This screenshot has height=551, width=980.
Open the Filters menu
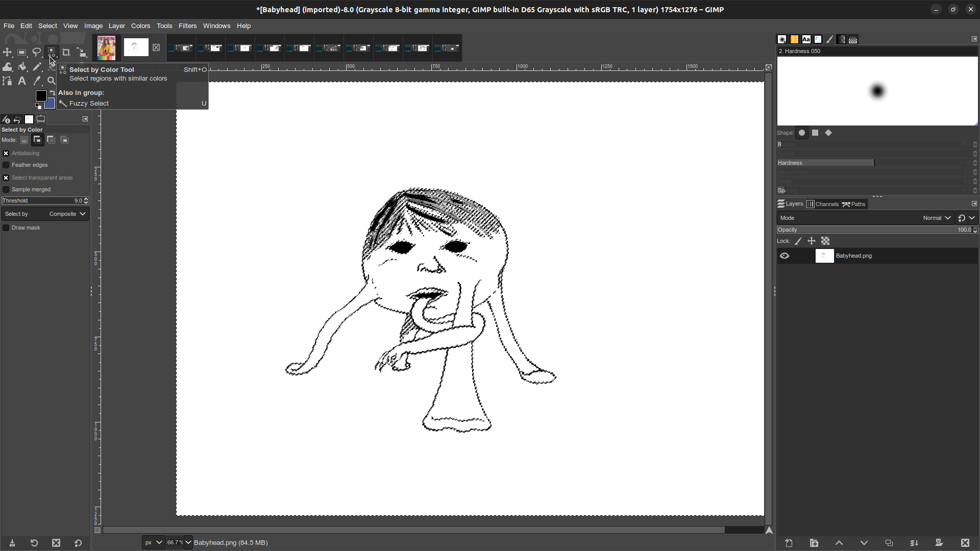click(x=187, y=26)
